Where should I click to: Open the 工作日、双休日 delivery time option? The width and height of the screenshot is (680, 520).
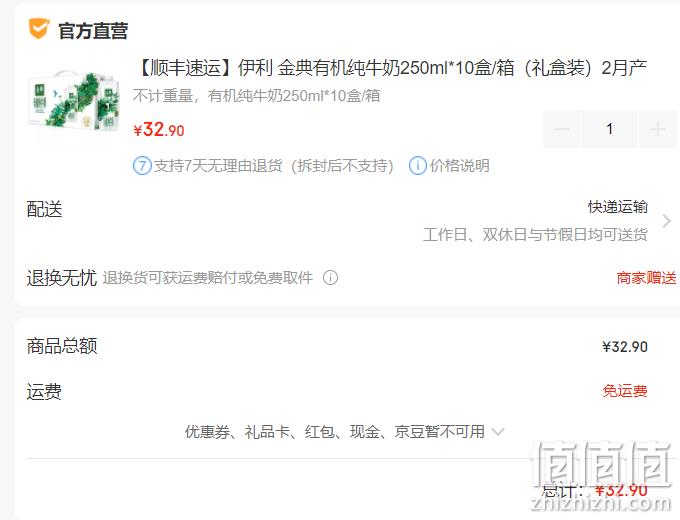(x=535, y=235)
